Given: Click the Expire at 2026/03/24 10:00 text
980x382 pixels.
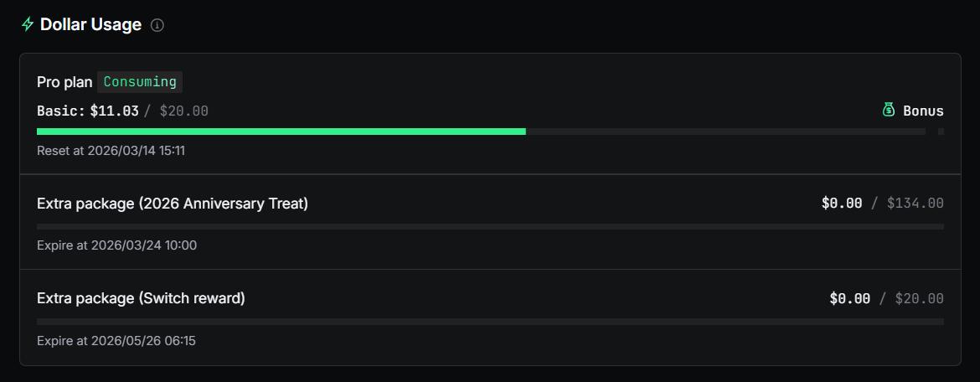Looking at the screenshot, I should [116, 245].
